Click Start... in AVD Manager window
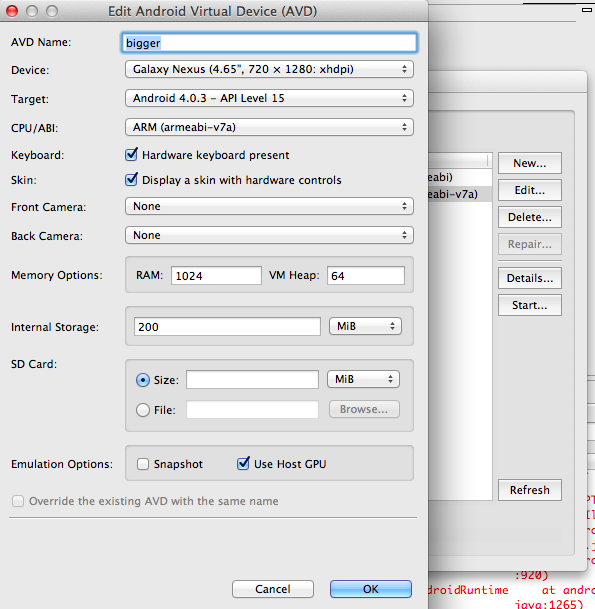The image size is (595, 609). coord(530,305)
